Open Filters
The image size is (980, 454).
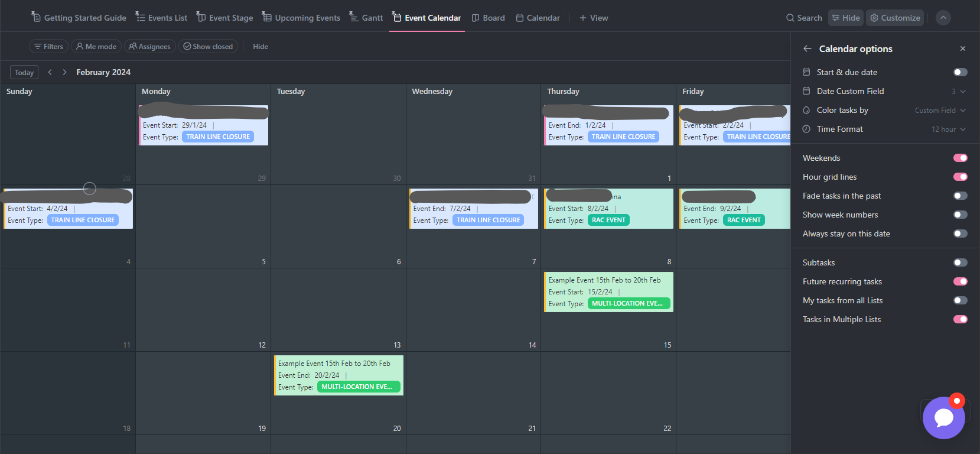pyautogui.click(x=48, y=46)
